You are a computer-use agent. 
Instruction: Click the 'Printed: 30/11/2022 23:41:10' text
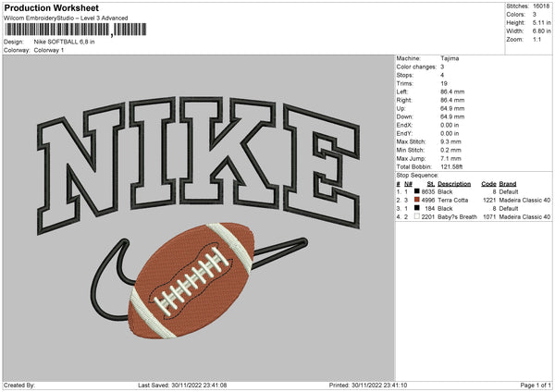368,385
